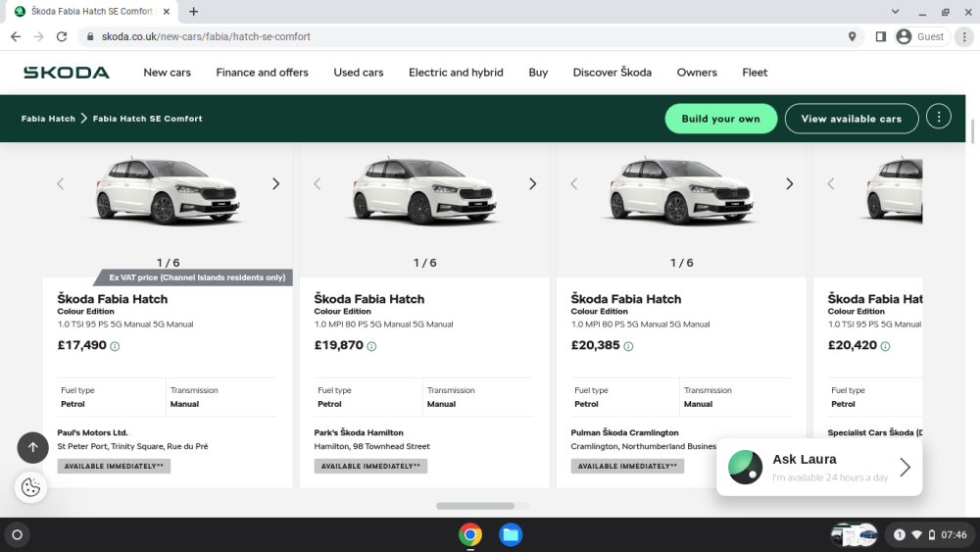Open the Owners menu
The image size is (980, 552).
697,73
